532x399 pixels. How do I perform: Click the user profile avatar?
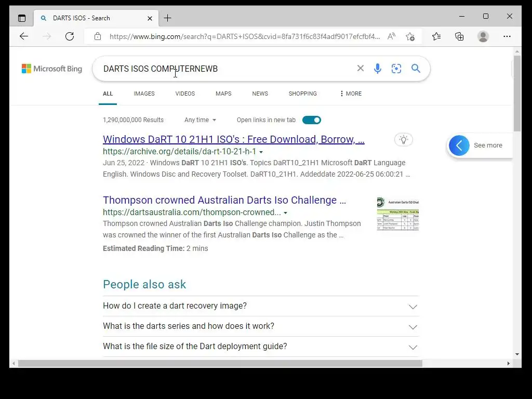point(483,36)
